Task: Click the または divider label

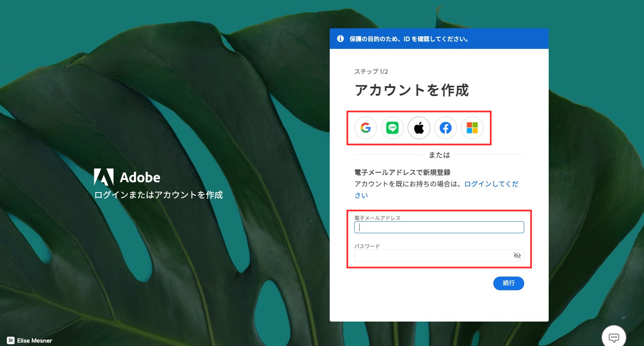Action: click(439, 155)
